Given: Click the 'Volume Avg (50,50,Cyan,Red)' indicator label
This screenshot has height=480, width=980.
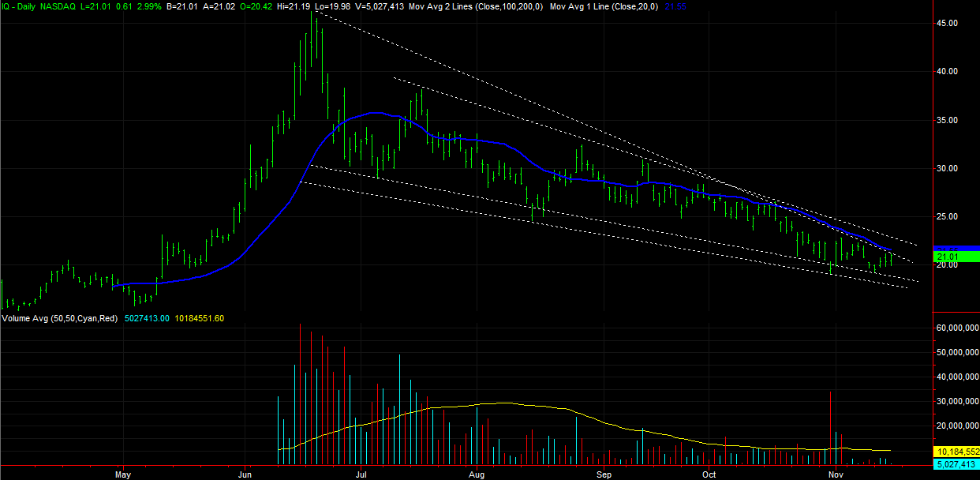Looking at the screenshot, I should 62,318.
